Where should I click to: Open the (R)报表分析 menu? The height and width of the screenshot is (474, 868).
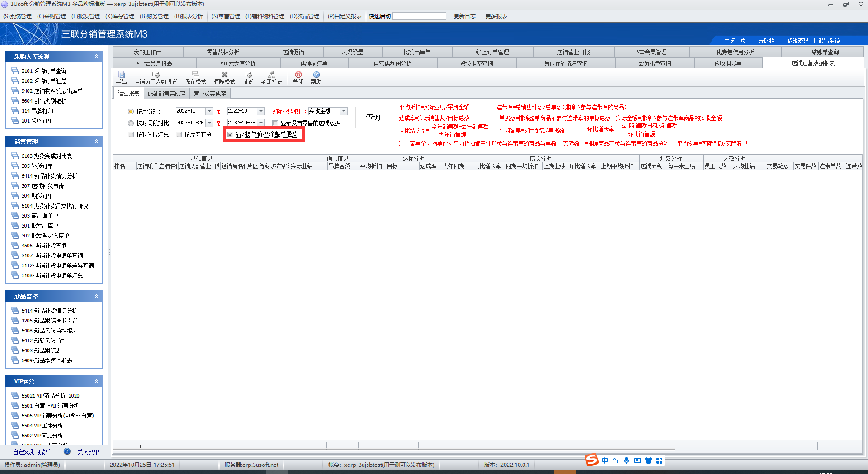tap(189, 16)
